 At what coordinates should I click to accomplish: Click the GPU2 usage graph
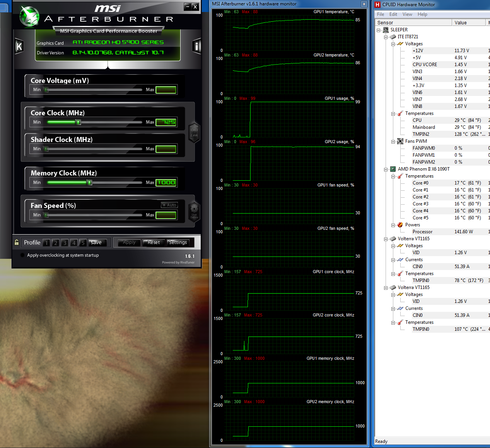pyautogui.click(x=289, y=162)
